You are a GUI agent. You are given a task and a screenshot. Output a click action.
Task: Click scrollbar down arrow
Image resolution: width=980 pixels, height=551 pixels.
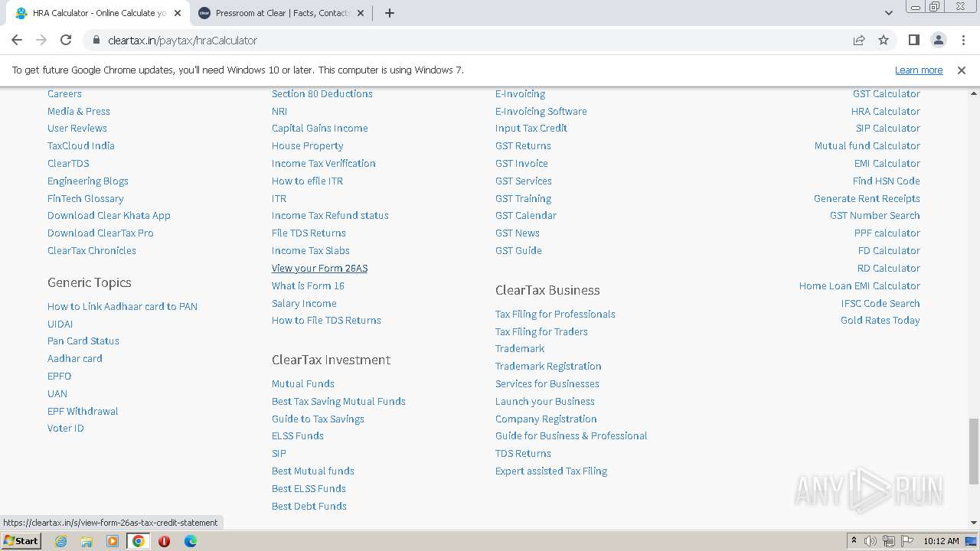click(x=973, y=523)
